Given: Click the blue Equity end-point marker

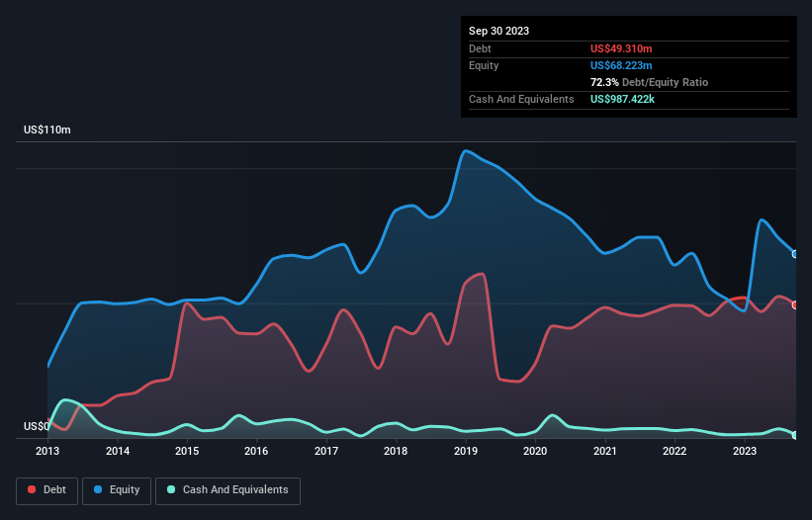Looking at the screenshot, I should [795, 254].
